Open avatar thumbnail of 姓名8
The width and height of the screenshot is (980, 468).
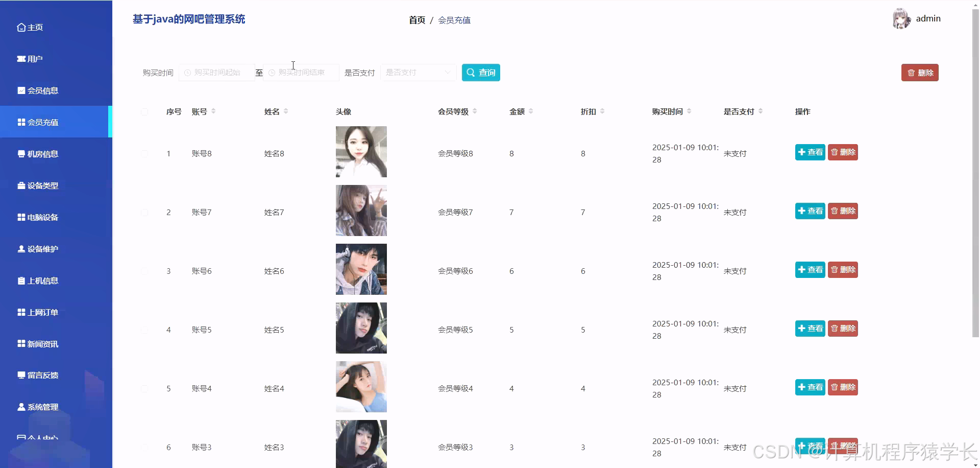361,152
